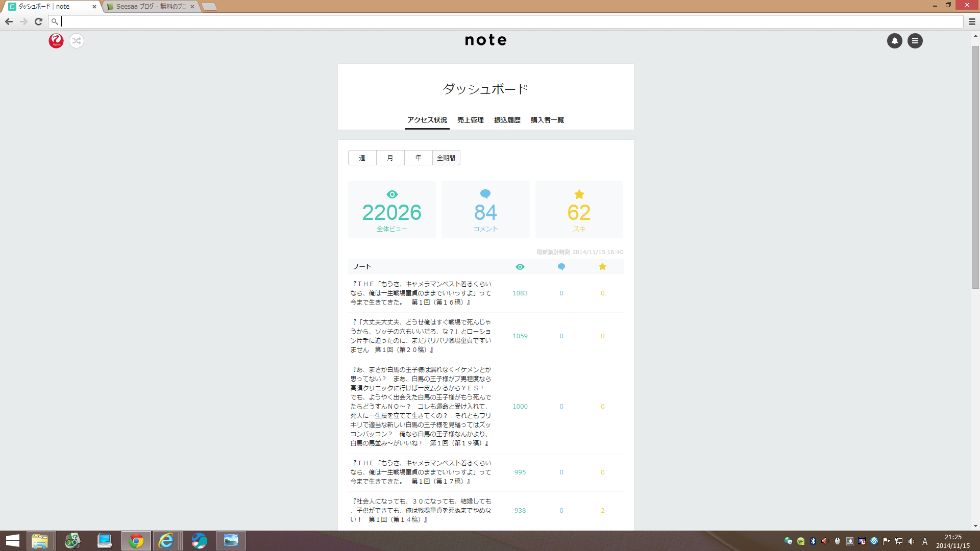Select the 月 monthly view toggle

(x=390, y=158)
